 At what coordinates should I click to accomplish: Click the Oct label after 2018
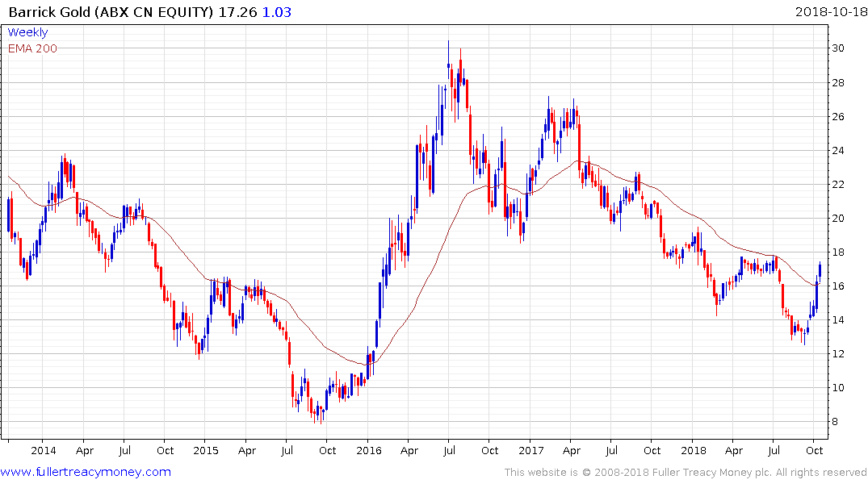coord(814,450)
